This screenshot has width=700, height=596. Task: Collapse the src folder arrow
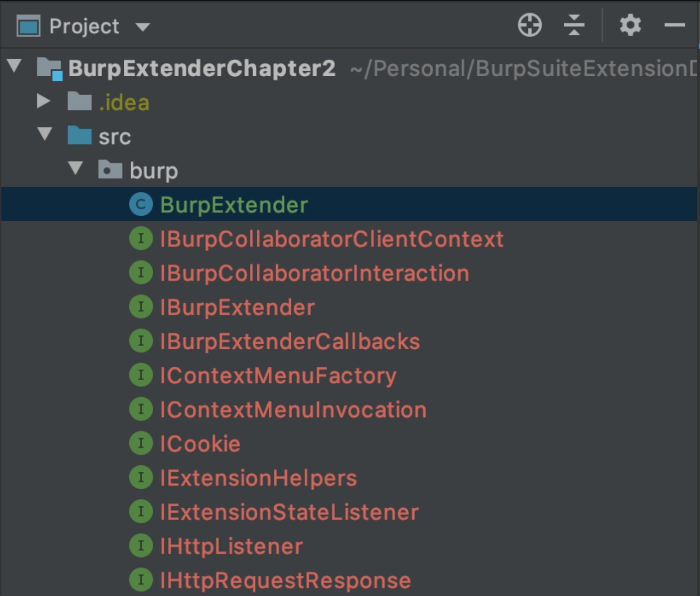(x=45, y=134)
